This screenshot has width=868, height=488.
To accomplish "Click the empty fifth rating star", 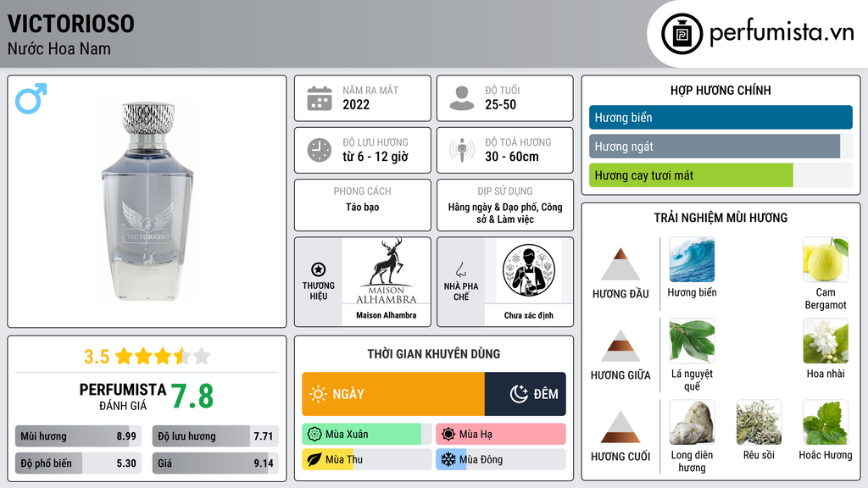I will pos(202,356).
